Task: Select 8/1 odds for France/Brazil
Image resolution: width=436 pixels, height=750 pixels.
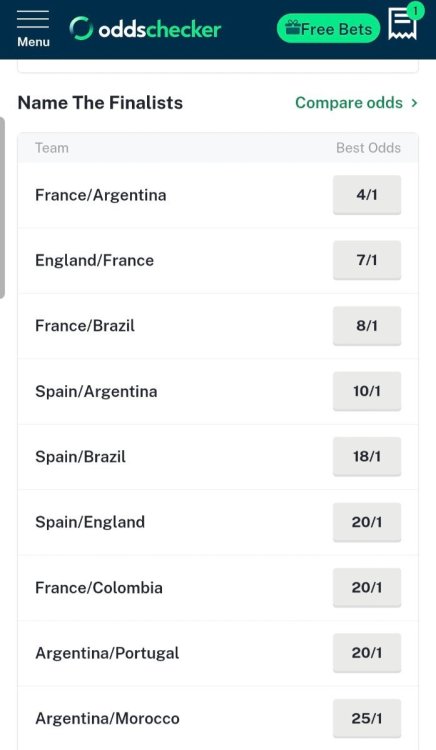Action: (367, 326)
